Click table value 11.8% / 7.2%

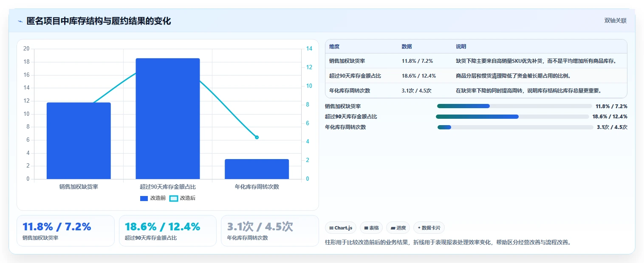click(x=417, y=61)
